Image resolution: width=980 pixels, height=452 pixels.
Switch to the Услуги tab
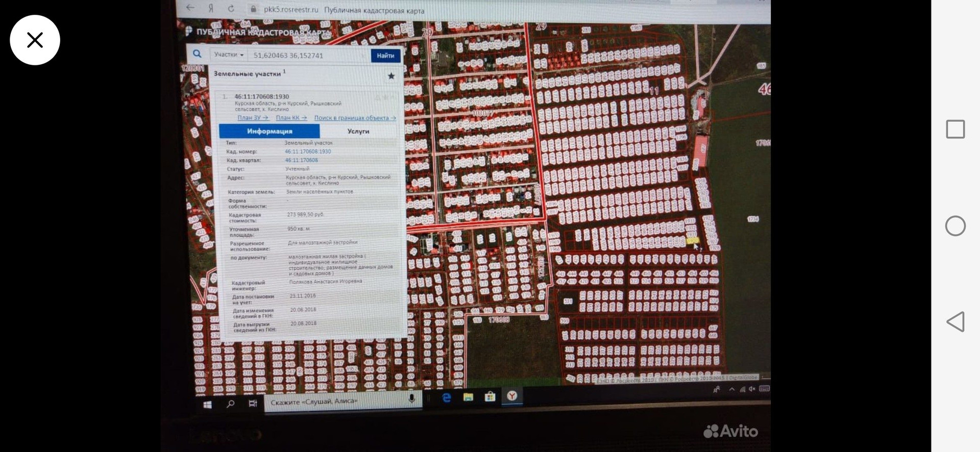pyautogui.click(x=358, y=131)
